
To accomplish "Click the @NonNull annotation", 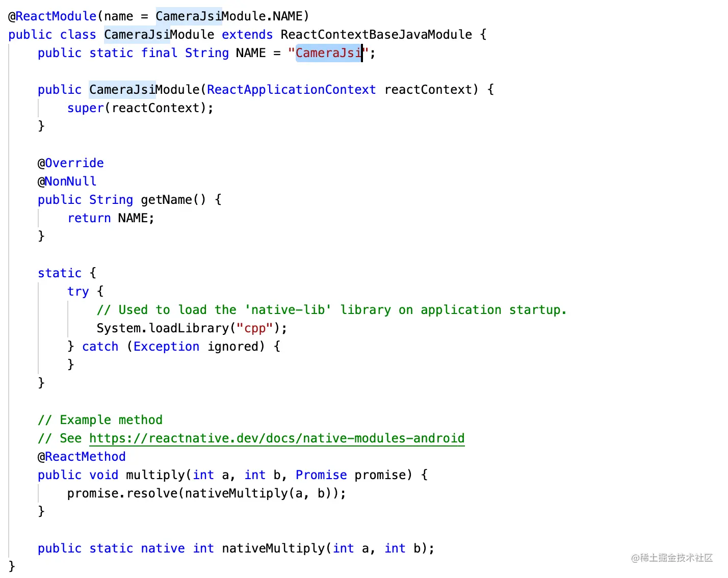I will tap(67, 181).
